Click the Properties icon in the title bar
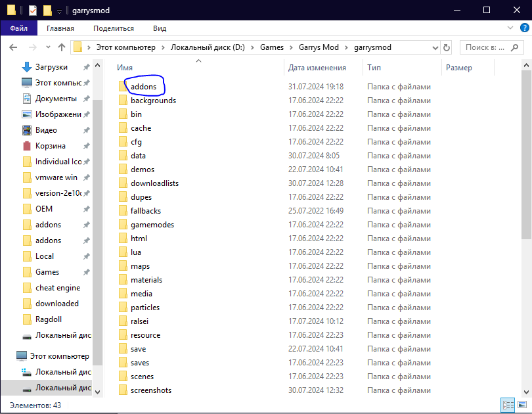The height and width of the screenshot is (414, 532). (32, 10)
